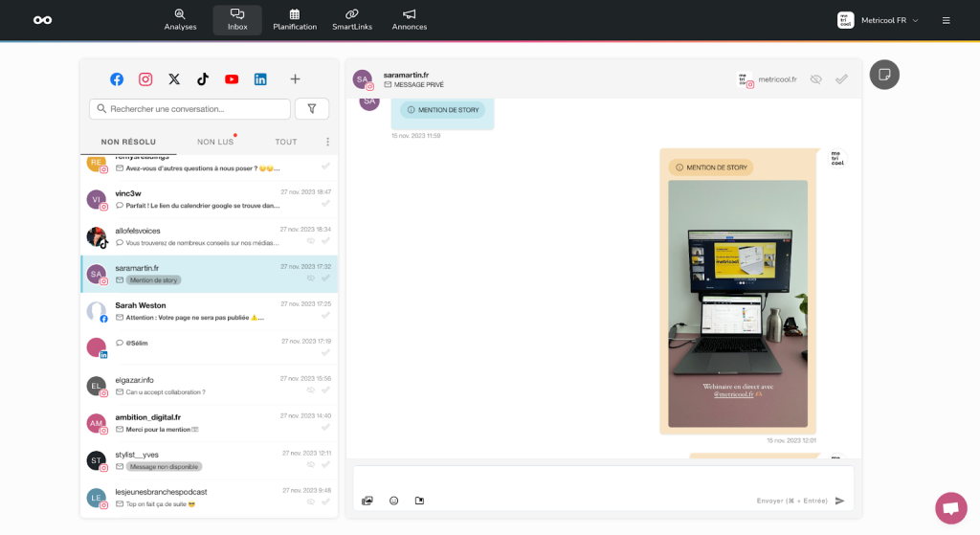Open the conversation filter funnel button
The image size is (980, 535).
pos(311,109)
